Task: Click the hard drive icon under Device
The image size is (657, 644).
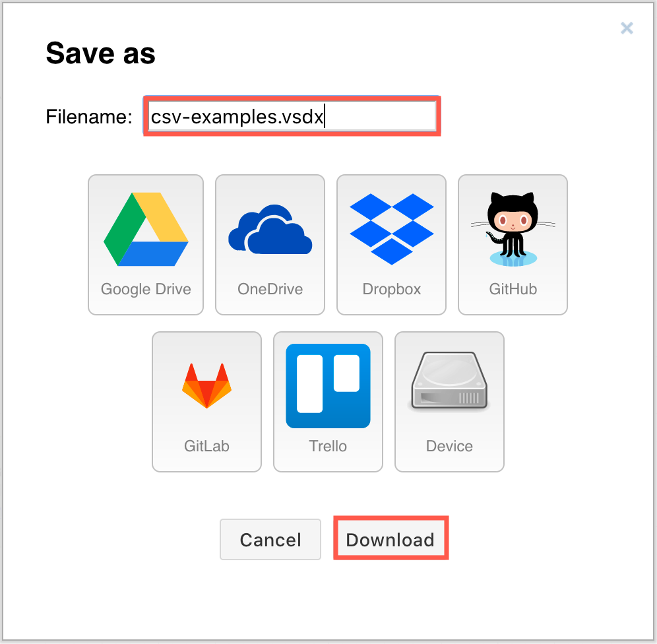Action: (449, 385)
